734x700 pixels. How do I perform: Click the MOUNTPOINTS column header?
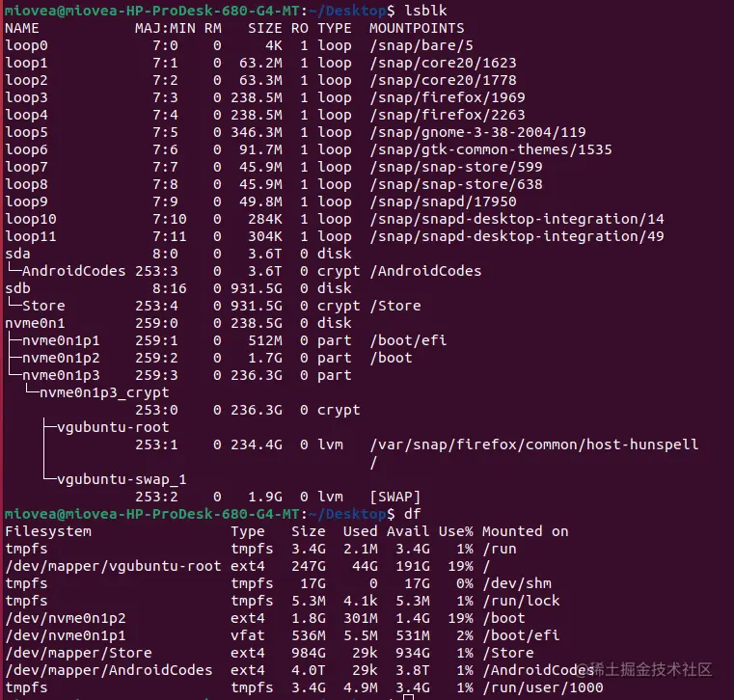(x=417, y=28)
